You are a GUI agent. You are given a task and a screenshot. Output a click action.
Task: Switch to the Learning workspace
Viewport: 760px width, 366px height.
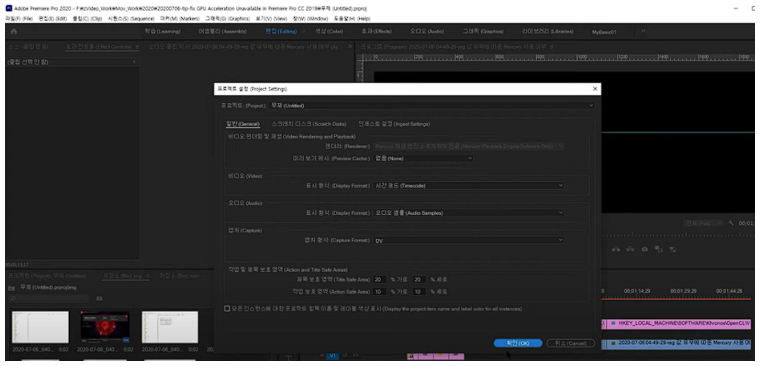pyautogui.click(x=162, y=32)
